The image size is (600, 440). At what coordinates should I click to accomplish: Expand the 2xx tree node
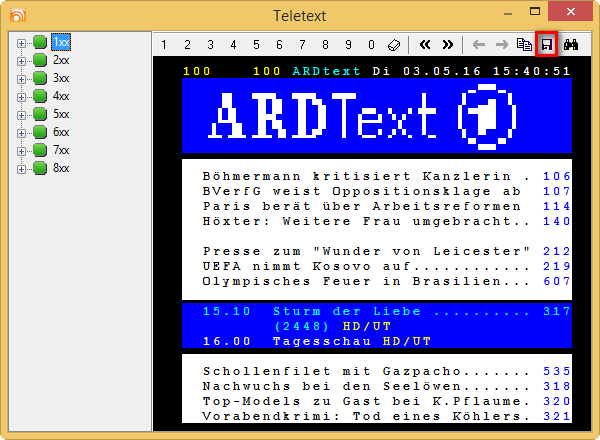(x=21, y=61)
